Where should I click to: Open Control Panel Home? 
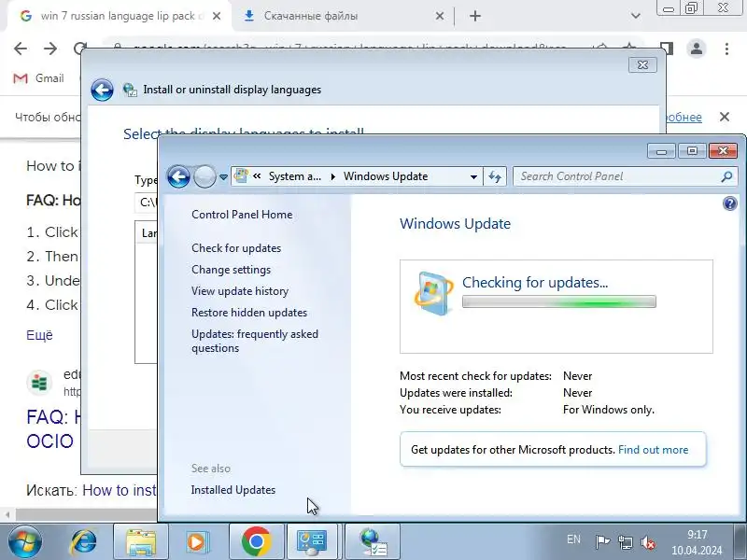click(x=242, y=215)
